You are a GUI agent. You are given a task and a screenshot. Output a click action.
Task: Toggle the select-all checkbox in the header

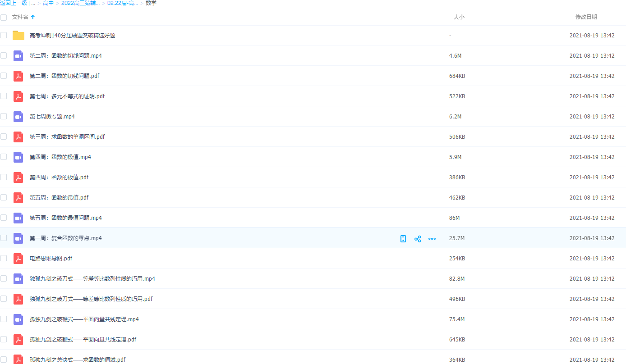pyautogui.click(x=4, y=17)
